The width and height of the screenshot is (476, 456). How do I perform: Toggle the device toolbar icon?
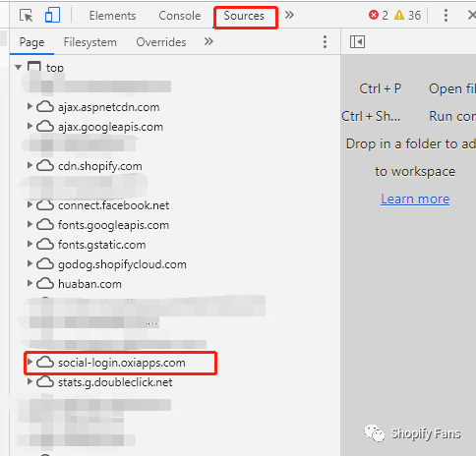[52, 15]
